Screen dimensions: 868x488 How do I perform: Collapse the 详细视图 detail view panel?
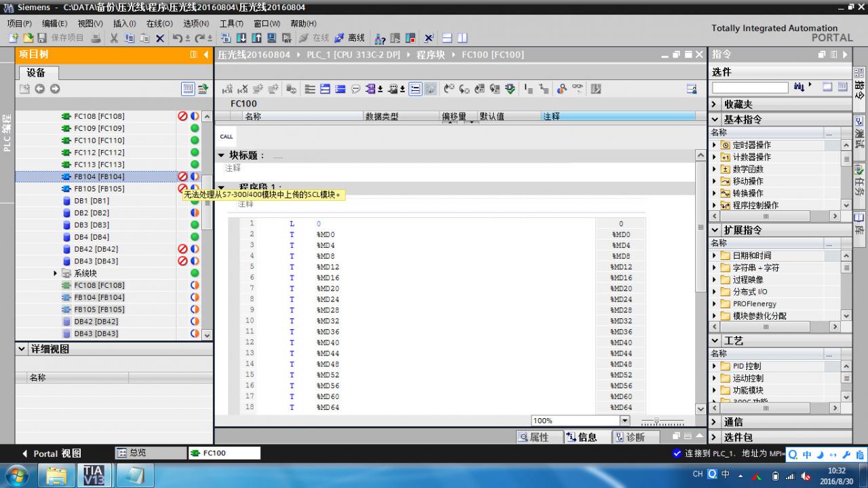click(x=21, y=349)
